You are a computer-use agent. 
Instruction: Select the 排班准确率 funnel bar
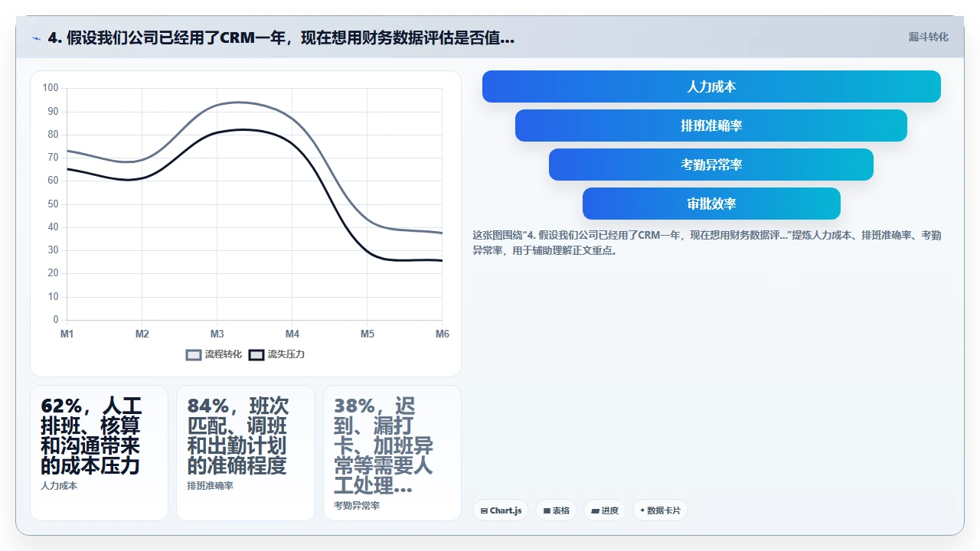point(711,126)
